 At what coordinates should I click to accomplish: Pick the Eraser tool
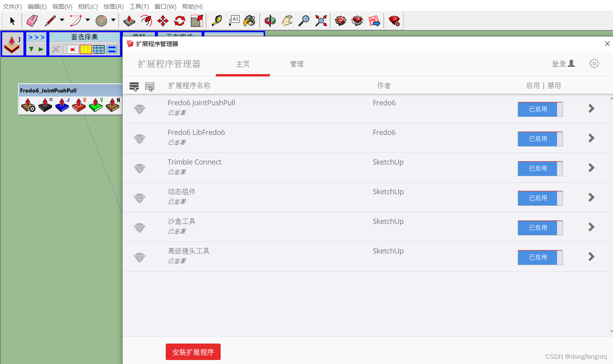point(32,20)
